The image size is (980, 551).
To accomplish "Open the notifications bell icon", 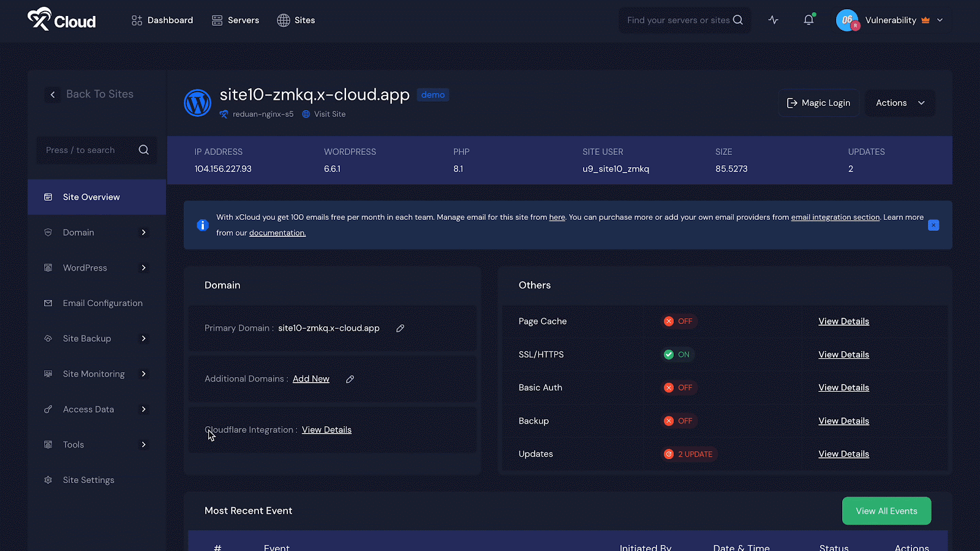I will tap(808, 20).
